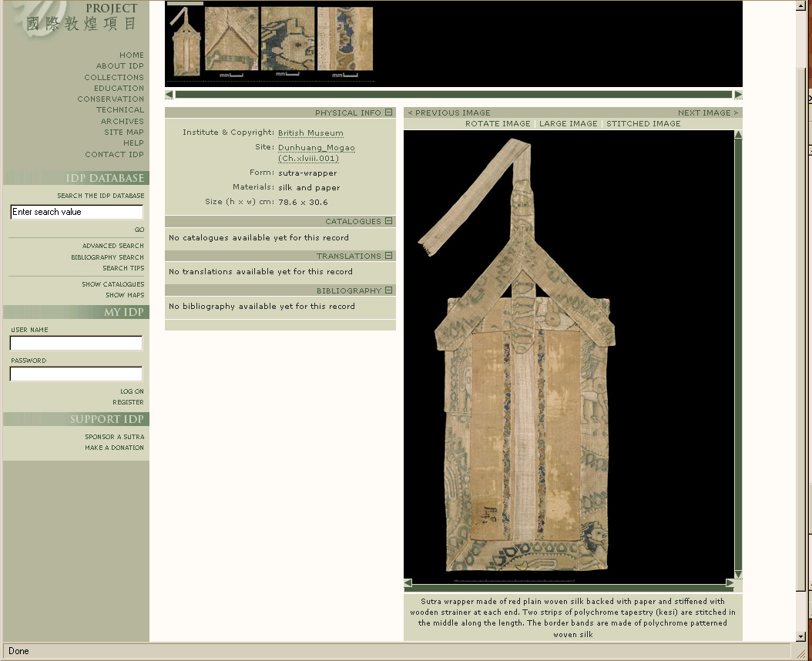Open Site Map

(x=124, y=132)
